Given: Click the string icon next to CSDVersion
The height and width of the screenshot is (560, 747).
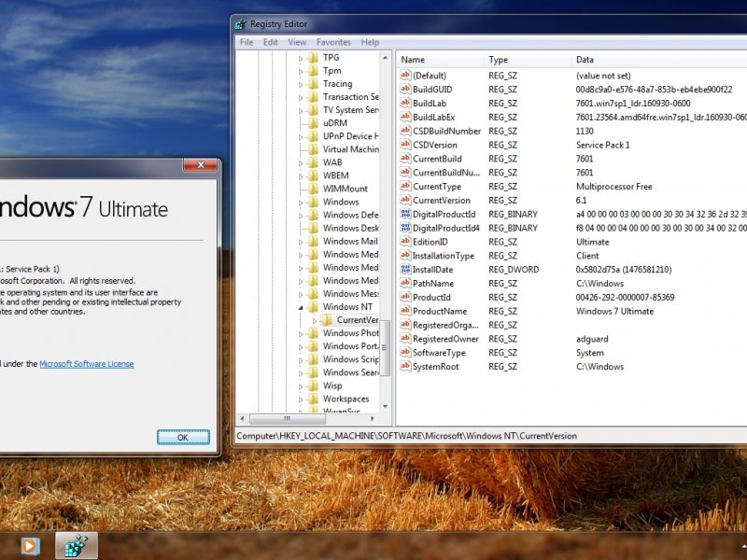Looking at the screenshot, I should coord(405,145).
